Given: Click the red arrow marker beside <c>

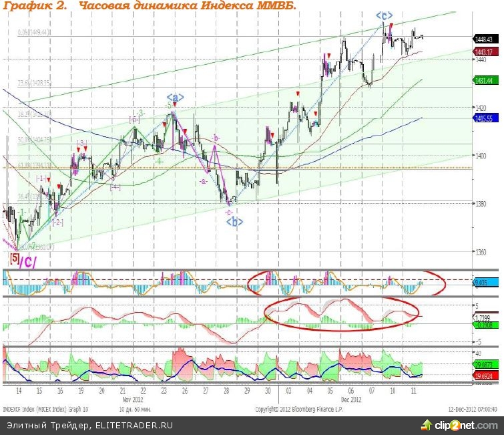Looking at the screenshot, I should coord(391,26).
